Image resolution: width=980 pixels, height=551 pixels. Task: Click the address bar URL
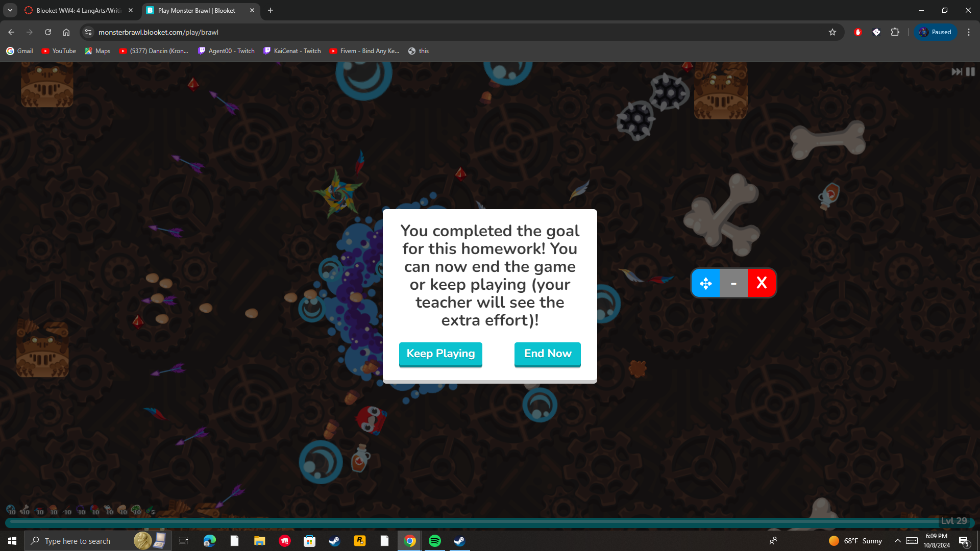[158, 32]
